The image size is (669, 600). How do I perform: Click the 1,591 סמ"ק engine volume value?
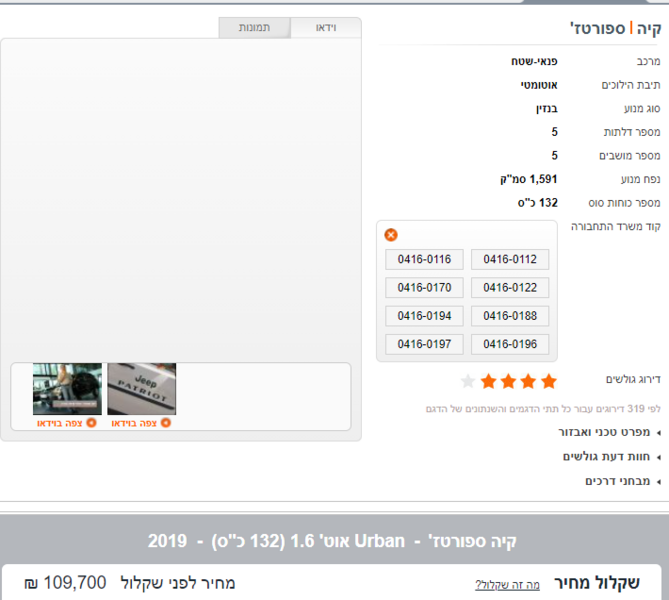[x=529, y=179]
